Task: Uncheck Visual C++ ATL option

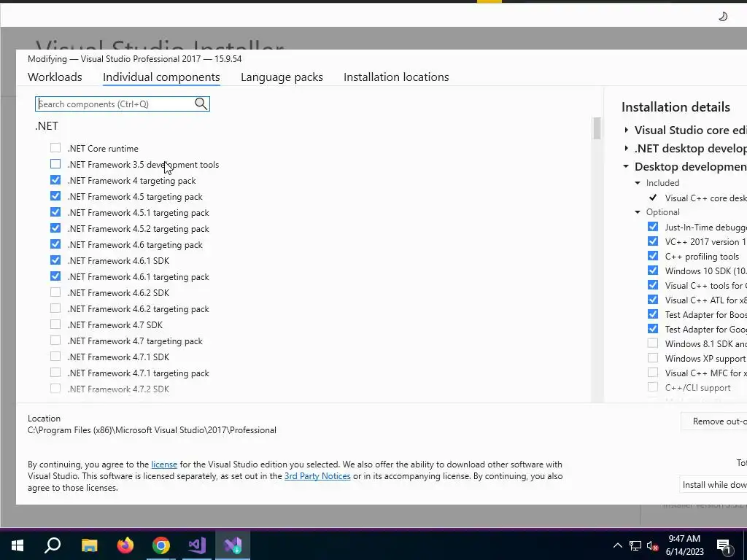Action: (x=653, y=300)
